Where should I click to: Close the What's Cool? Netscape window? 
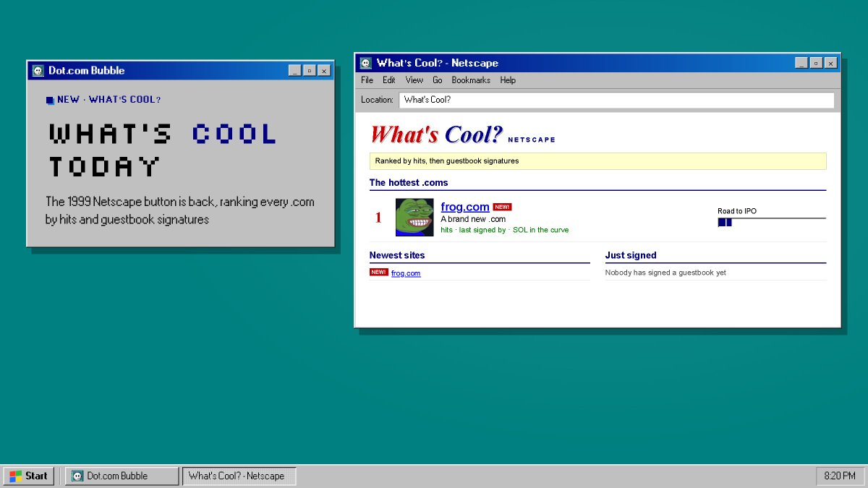coord(830,63)
